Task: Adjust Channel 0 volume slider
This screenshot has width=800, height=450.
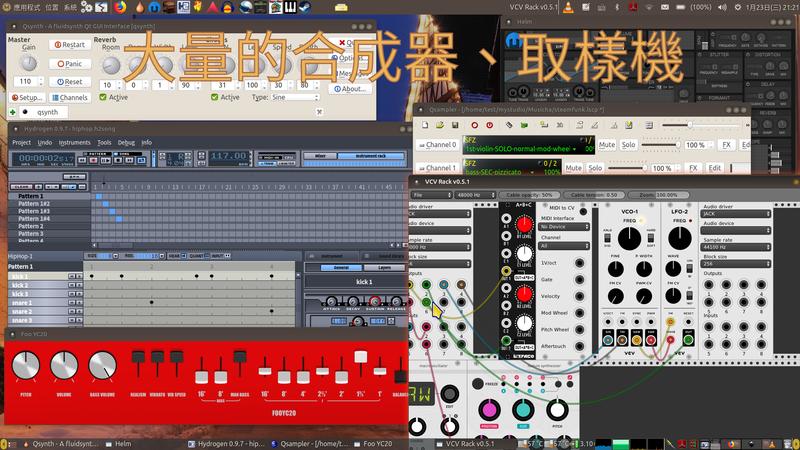Action: [x=661, y=145]
